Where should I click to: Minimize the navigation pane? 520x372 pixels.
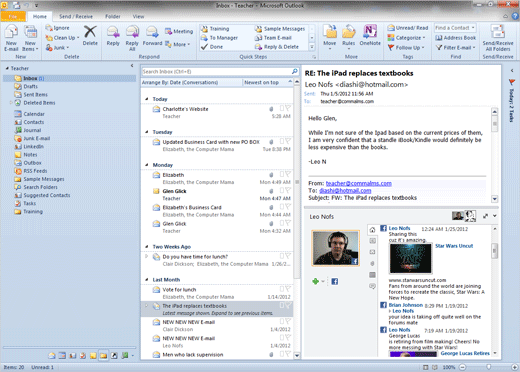[132, 66]
